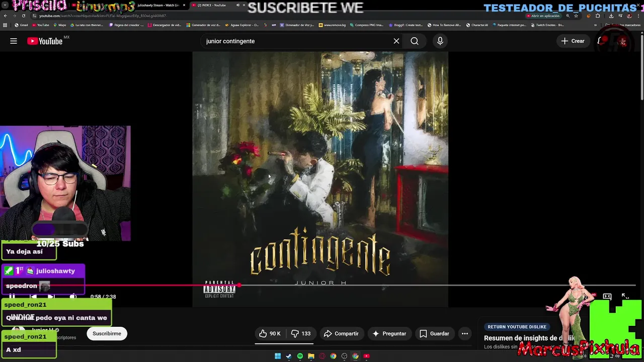The image size is (644, 362).
Task: Save video with the Guardar button
Action: point(434,334)
